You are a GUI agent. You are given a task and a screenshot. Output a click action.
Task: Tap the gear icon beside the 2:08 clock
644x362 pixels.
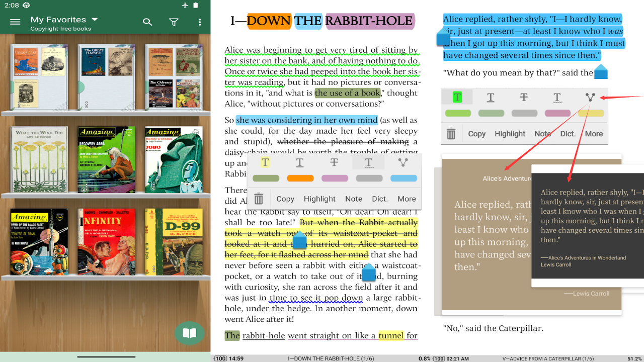click(x=26, y=5)
